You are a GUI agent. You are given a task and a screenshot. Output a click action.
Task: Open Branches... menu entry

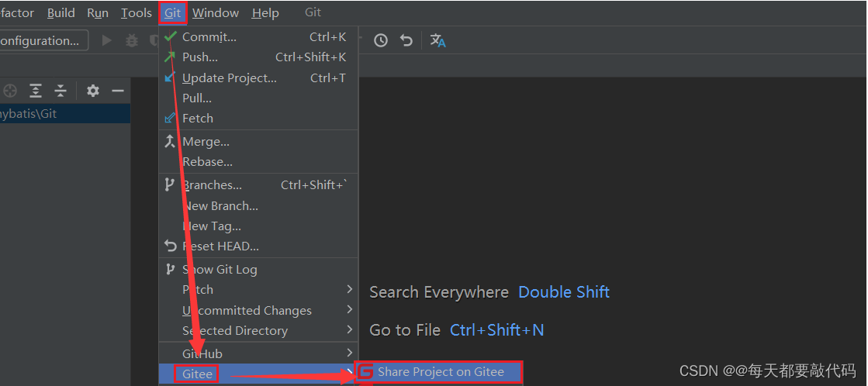(258, 184)
